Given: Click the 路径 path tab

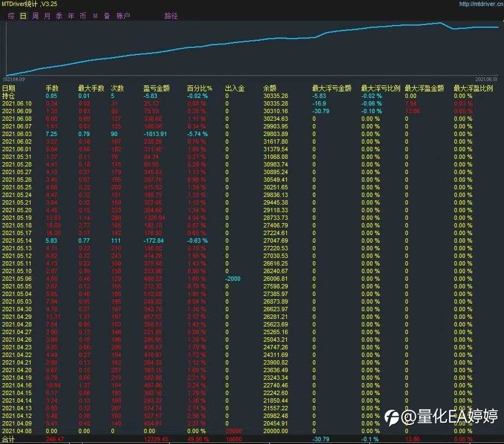Looking at the screenshot, I should coord(171,16).
